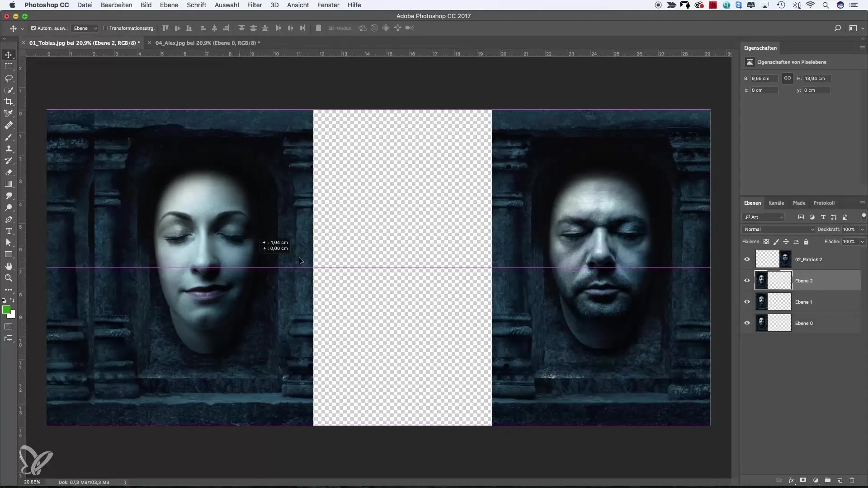
Task: Select the Healing Brush tool
Action: pos(9,125)
